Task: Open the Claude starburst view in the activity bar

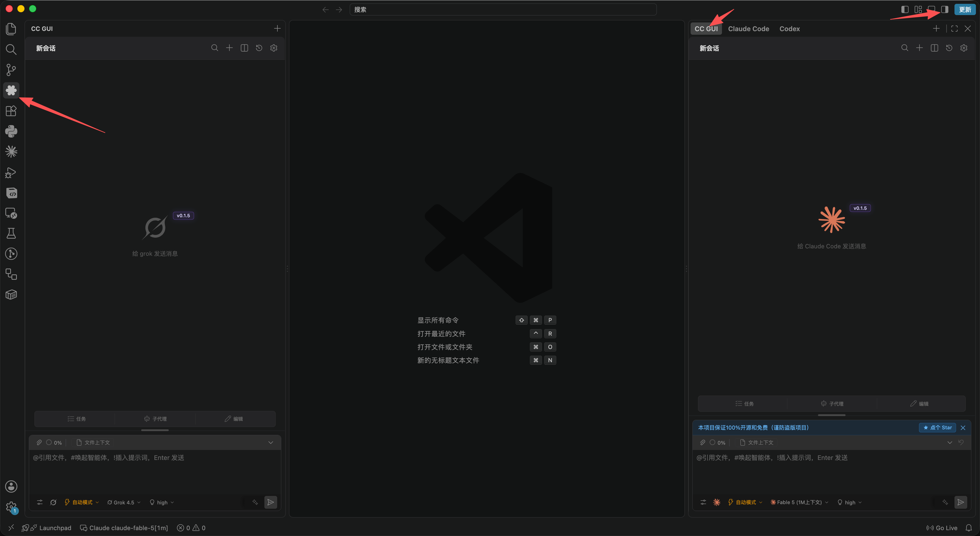Action: (x=11, y=152)
